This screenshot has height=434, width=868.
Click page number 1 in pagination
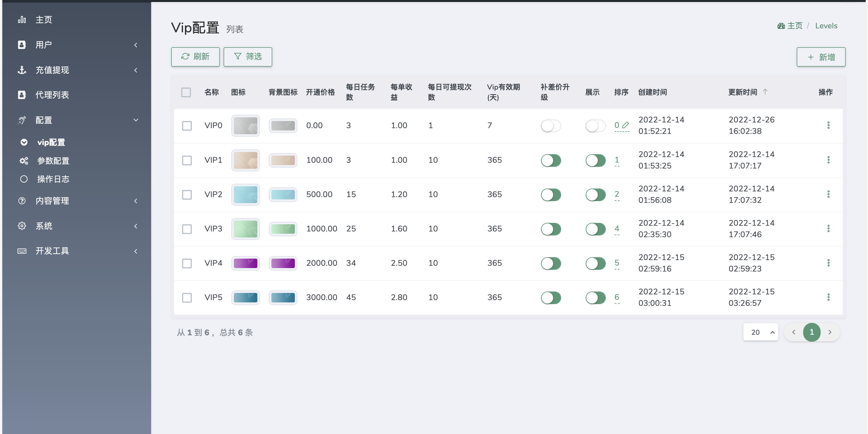(812, 332)
